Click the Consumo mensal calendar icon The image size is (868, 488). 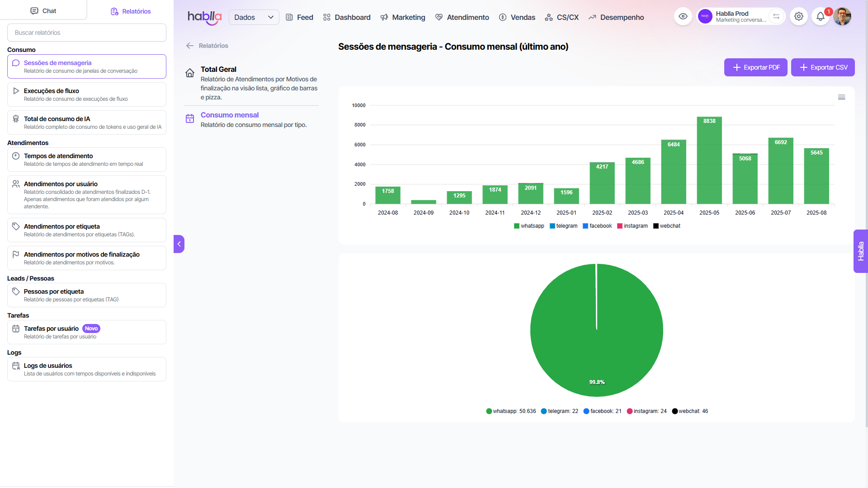point(190,118)
